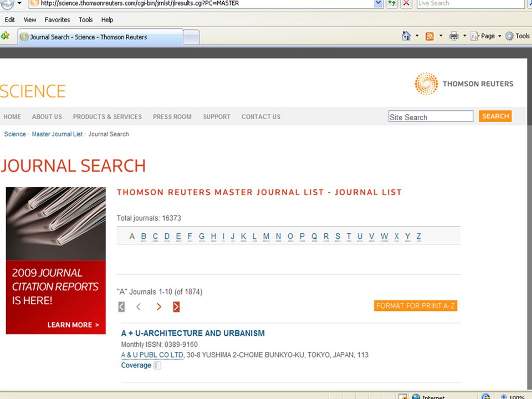Open the RSS feeds icon
The height and width of the screenshot is (399, 532).
(x=429, y=37)
